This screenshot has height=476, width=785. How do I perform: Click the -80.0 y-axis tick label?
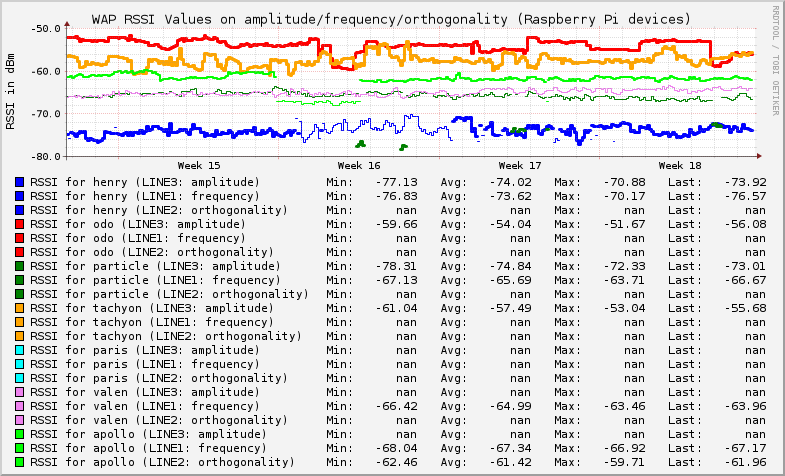coord(46,157)
